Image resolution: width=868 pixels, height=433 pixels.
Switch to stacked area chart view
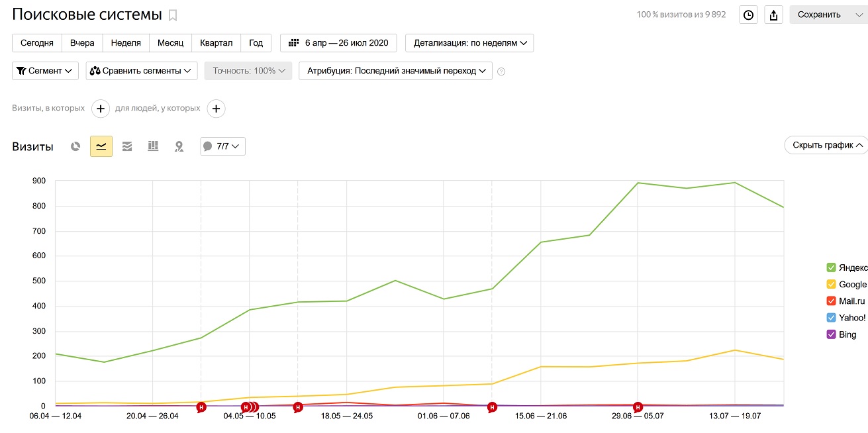(127, 146)
